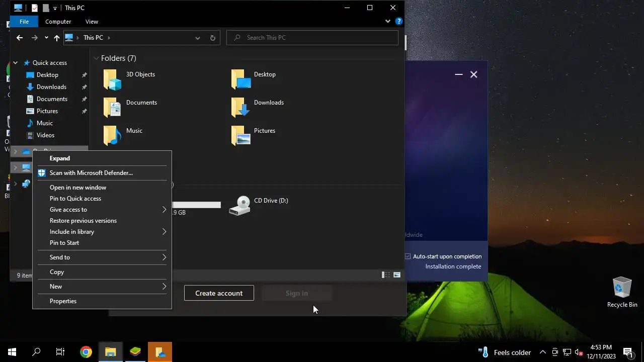Click the Expand context menu item
644x362 pixels.
102,158
